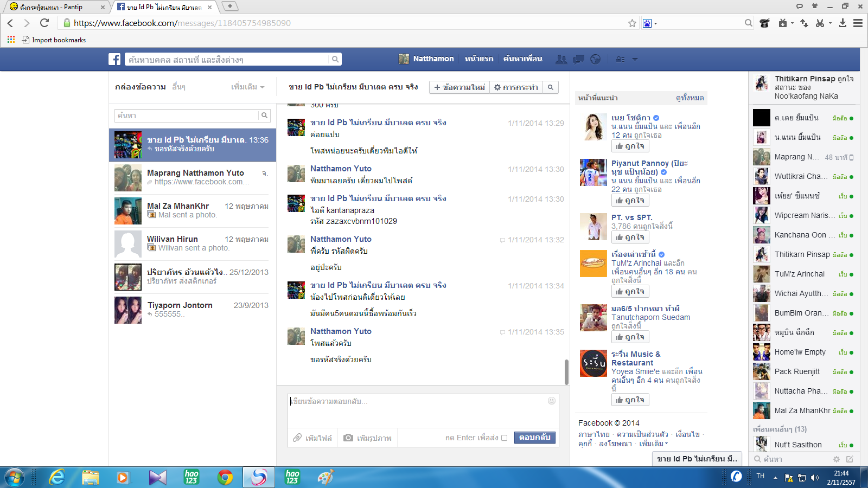
Task: Expand video download dropdown arrow
Action: (x=792, y=23)
